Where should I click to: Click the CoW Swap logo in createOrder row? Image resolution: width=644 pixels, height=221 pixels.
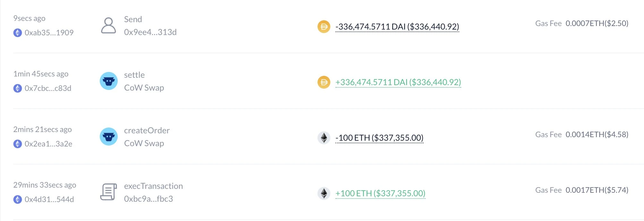pos(108,137)
